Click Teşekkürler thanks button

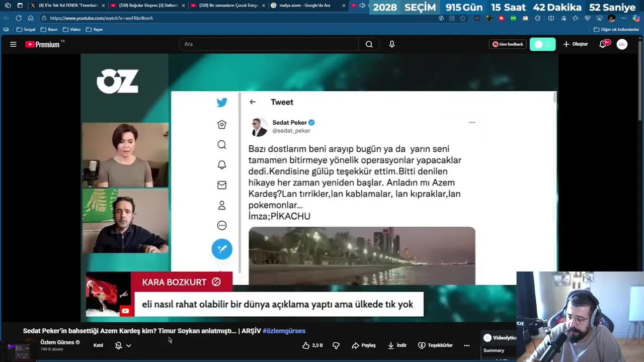[x=435, y=345]
